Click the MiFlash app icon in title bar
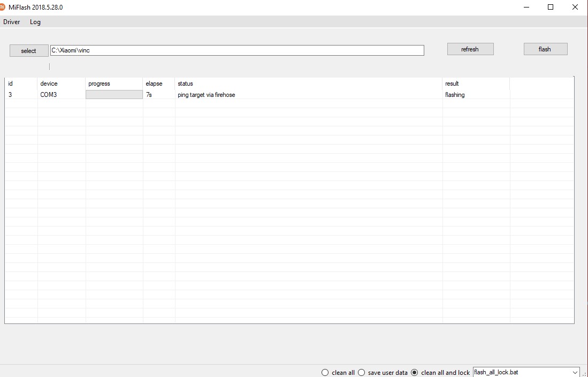588x377 pixels. click(2, 7)
